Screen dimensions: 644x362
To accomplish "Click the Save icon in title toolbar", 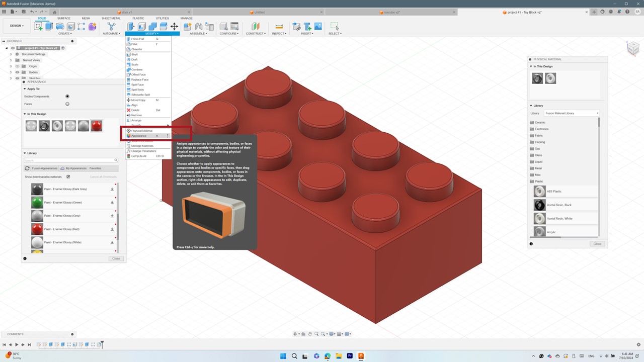I will [x=24, y=12].
